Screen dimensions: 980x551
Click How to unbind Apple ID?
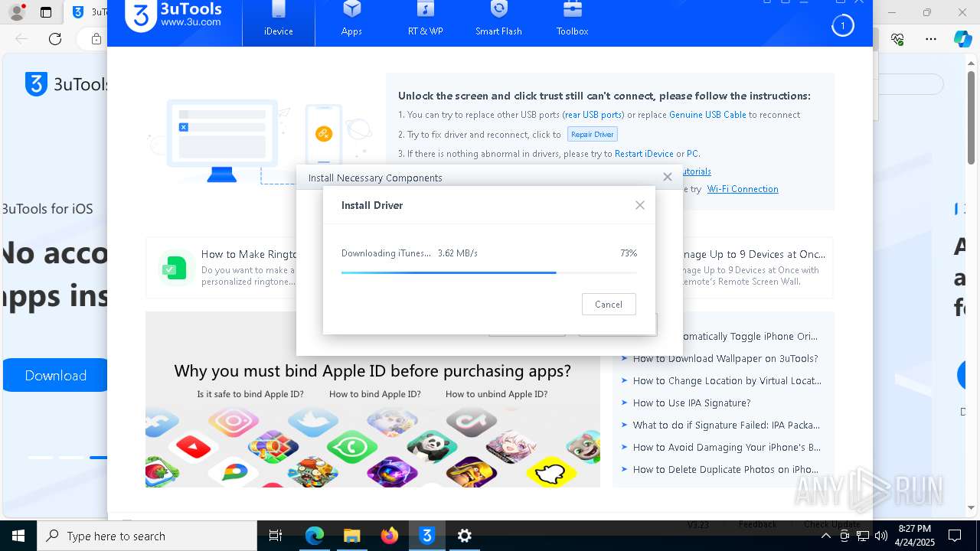pos(496,394)
